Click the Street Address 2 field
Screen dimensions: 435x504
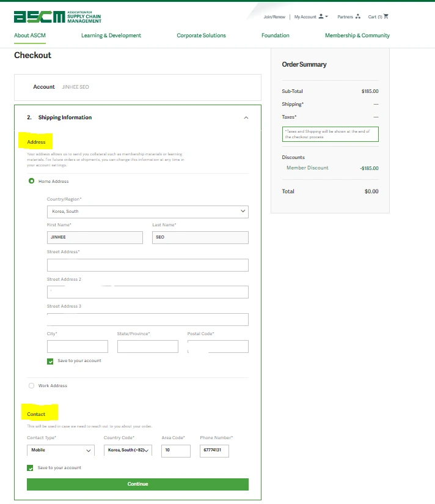click(148, 292)
